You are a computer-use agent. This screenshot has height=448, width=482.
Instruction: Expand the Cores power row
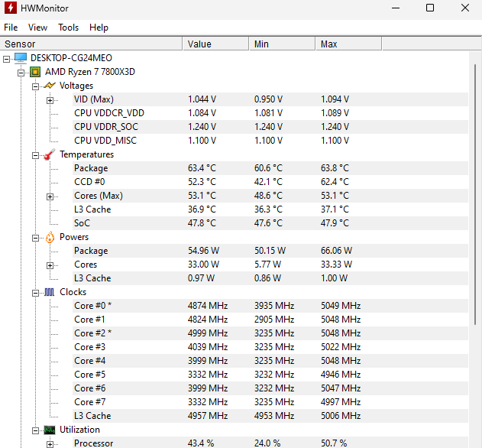[x=50, y=265]
